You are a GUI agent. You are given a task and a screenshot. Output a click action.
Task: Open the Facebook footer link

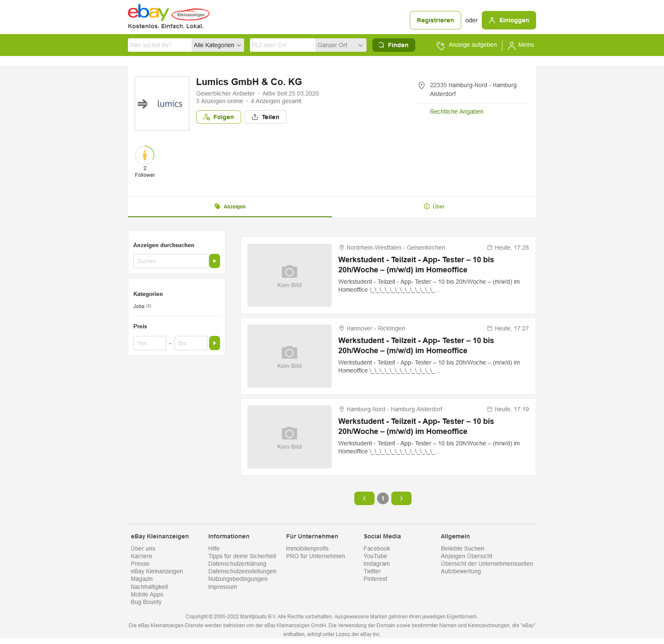pyautogui.click(x=377, y=548)
